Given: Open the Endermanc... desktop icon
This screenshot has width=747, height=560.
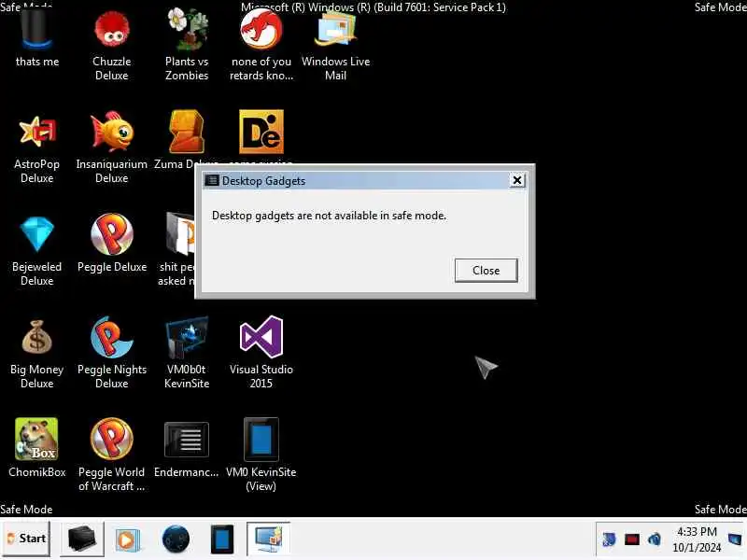Looking at the screenshot, I should tap(187, 439).
